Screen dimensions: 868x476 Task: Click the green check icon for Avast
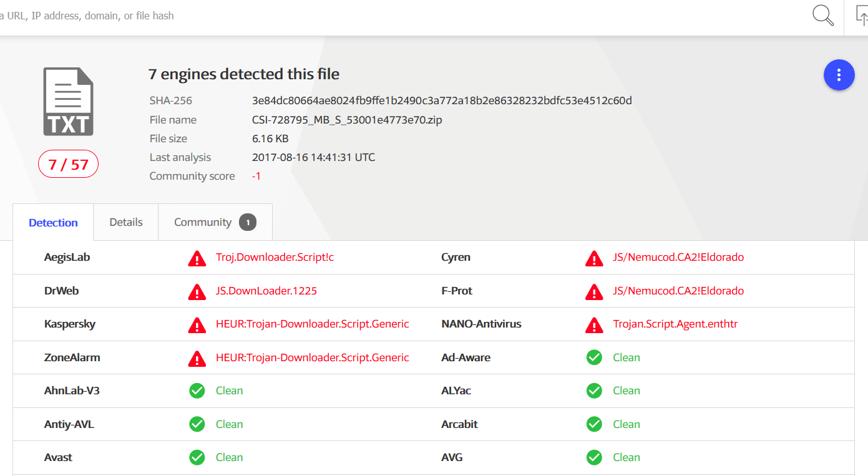coord(197,457)
